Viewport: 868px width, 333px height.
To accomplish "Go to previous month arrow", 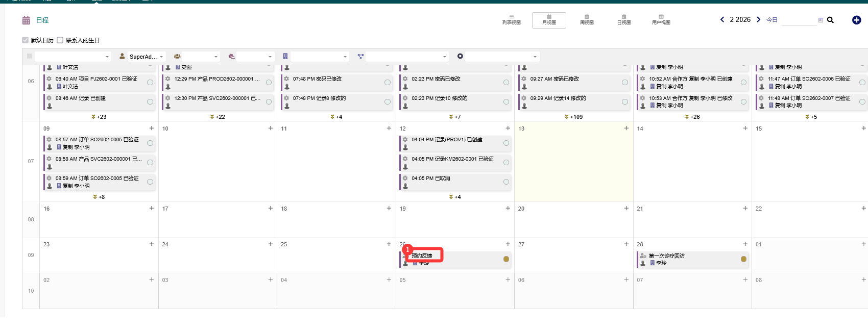I will (722, 19).
